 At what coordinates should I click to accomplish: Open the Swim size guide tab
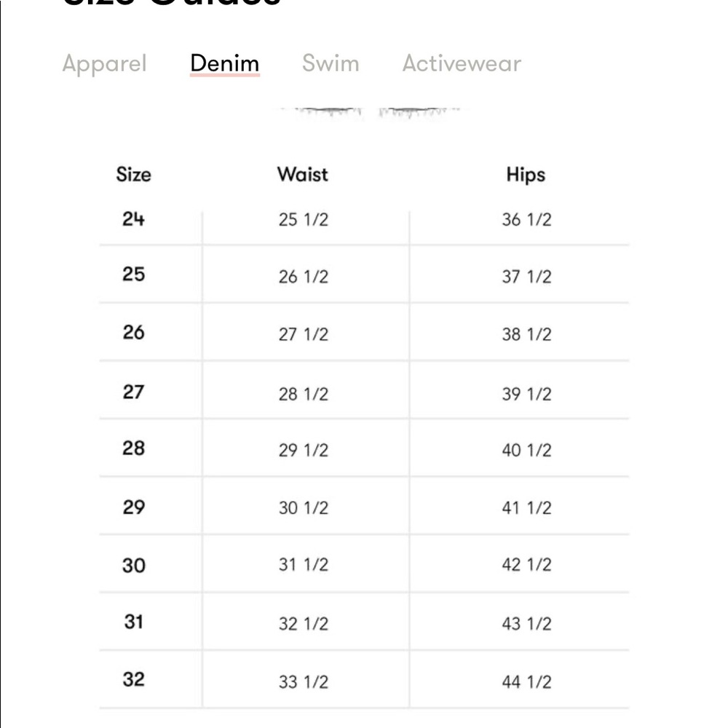coord(331,63)
